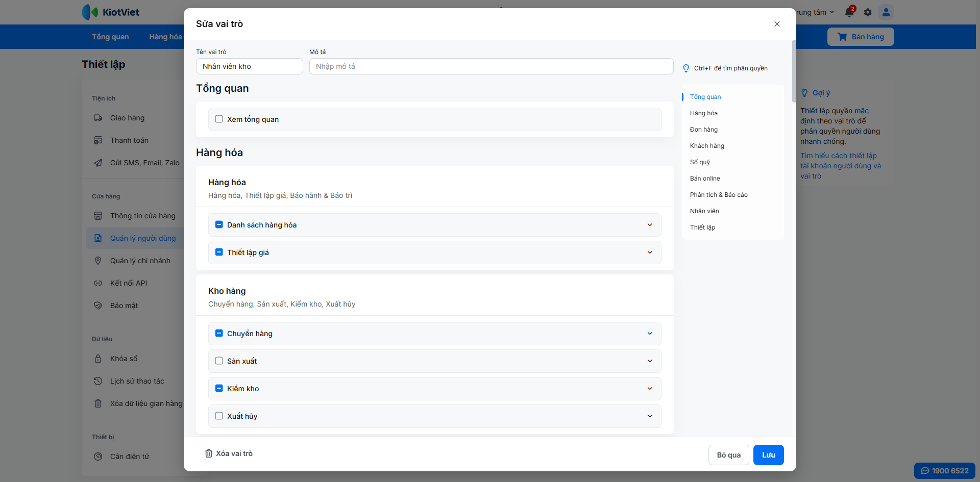Toggle the Kiểm kho checkbox
The image size is (980, 482).
point(219,388)
